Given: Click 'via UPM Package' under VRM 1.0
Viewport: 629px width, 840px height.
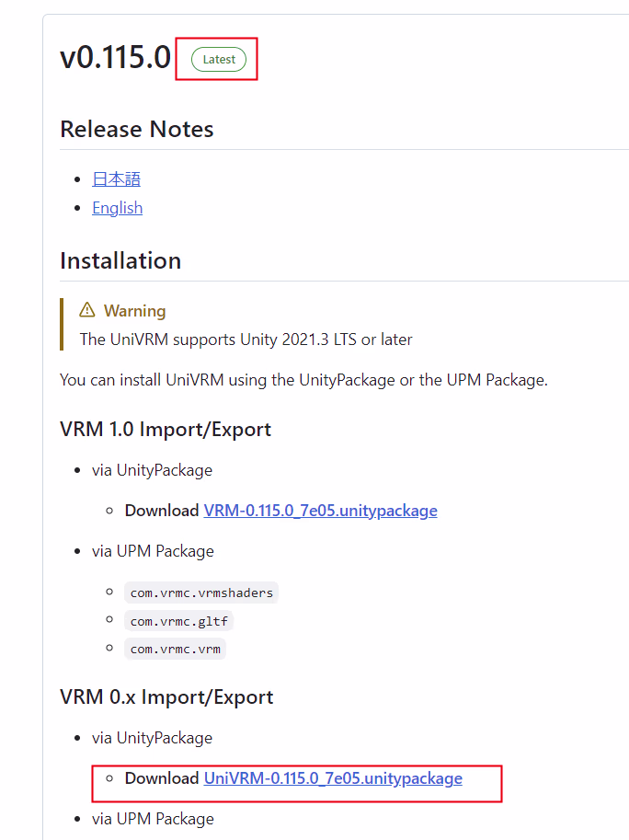Looking at the screenshot, I should click(153, 551).
